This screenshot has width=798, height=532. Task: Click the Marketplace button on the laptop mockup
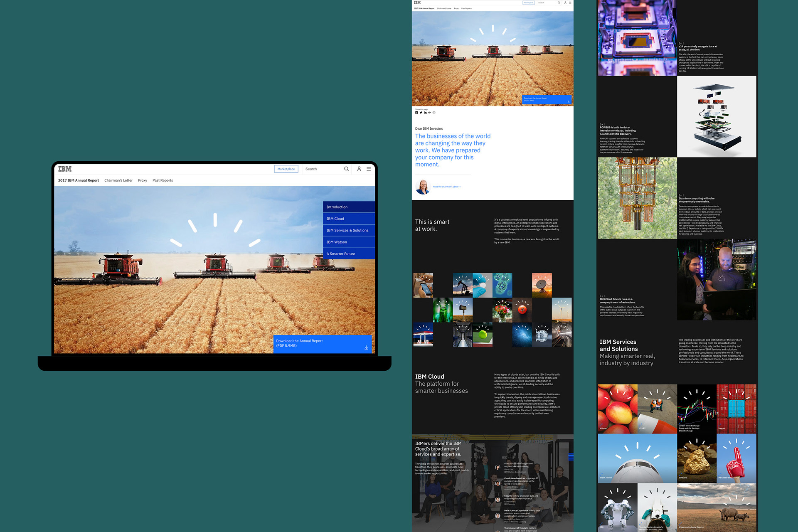click(286, 169)
